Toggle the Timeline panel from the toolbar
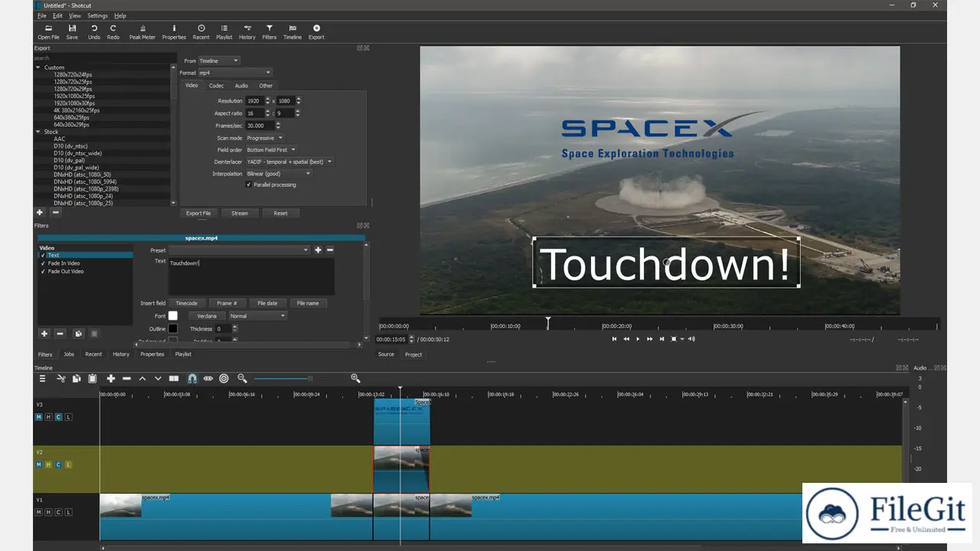This screenshot has height=551, width=980. click(292, 32)
